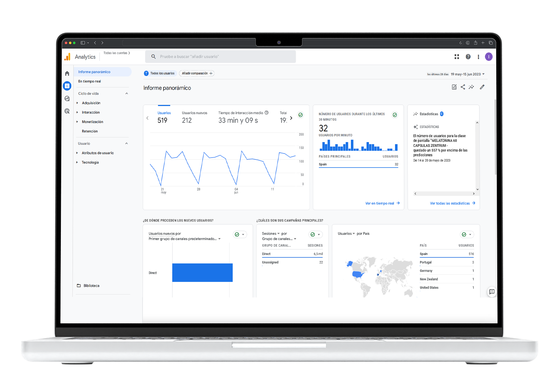This screenshot has width=560, height=392.
Task: Show previous metrics with left chevron
Action: tap(147, 118)
